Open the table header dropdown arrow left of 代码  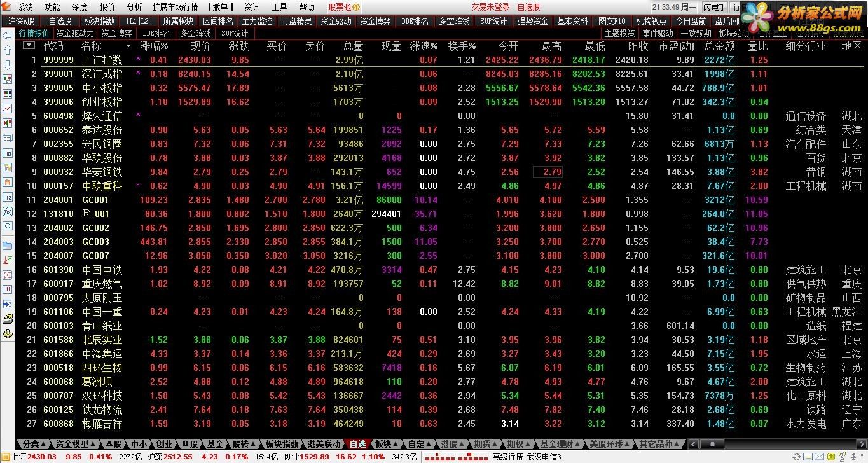coord(29,46)
